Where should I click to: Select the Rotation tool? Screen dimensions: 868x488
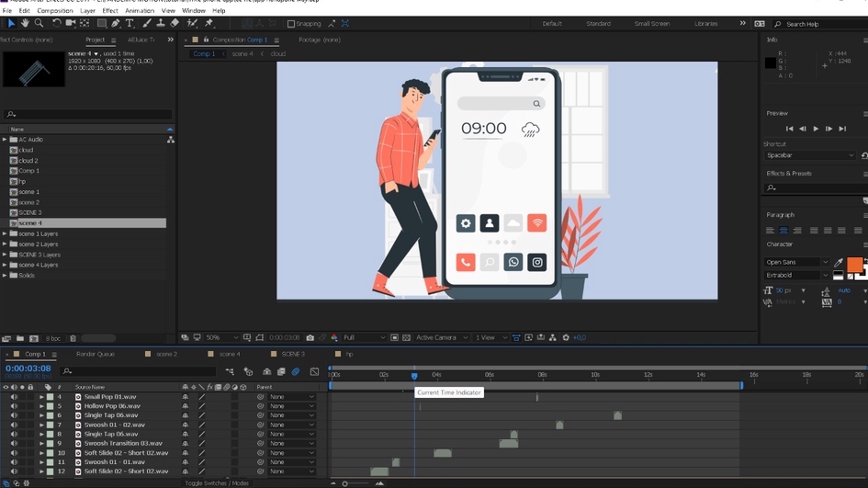tap(56, 23)
